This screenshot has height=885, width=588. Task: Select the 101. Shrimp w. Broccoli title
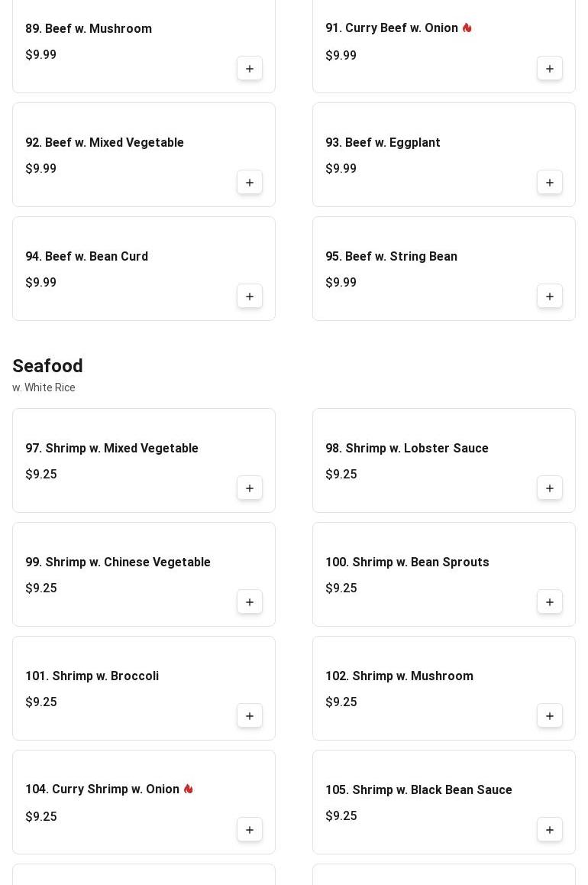[x=92, y=676]
